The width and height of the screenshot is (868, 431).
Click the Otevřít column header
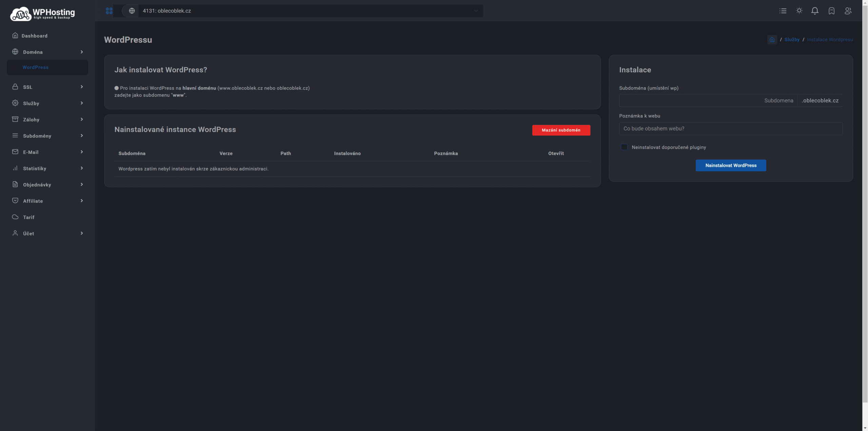tap(556, 154)
